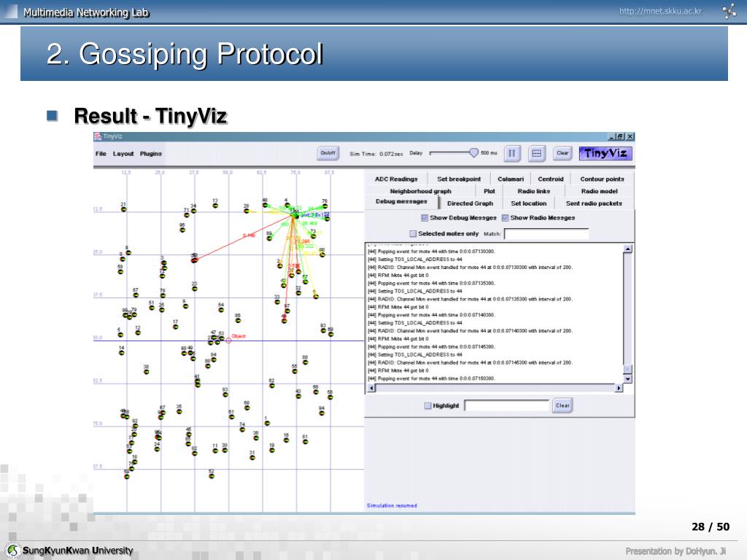Switch to the Directed Graph tab
This screenshot has height=560, width=747.
[x=470, y=203]
